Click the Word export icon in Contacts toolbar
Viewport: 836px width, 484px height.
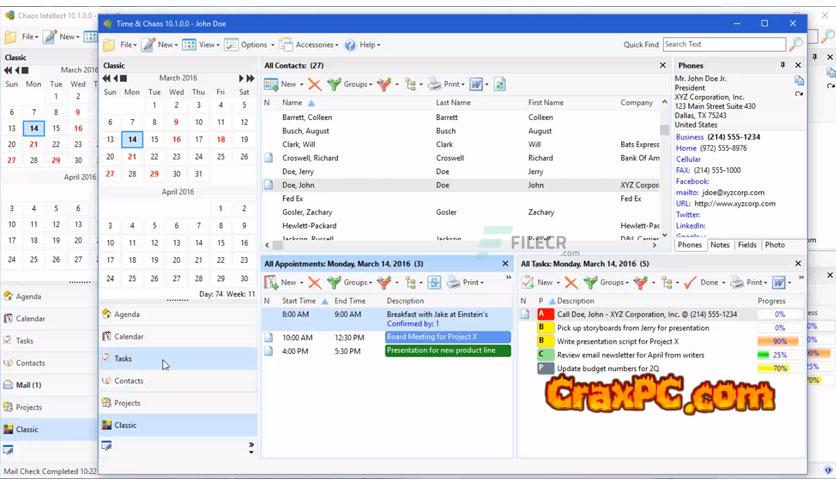tap(477, 85)
